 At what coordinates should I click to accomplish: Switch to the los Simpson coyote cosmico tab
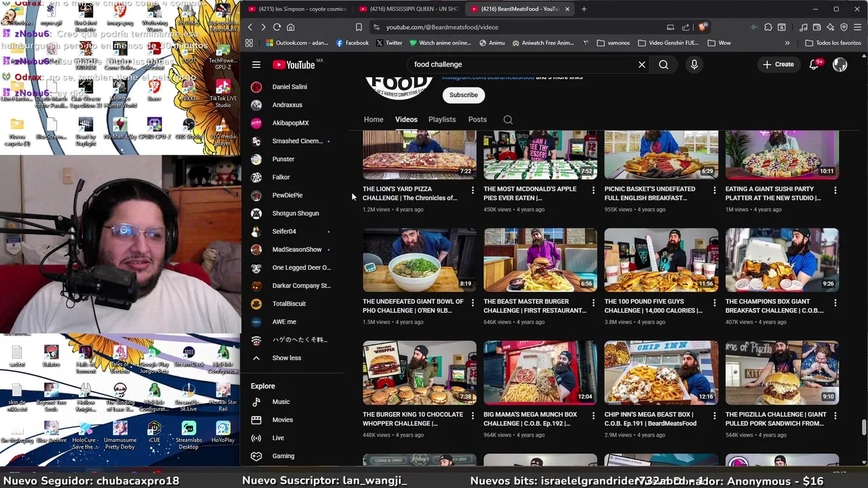[x=298, y=9]
